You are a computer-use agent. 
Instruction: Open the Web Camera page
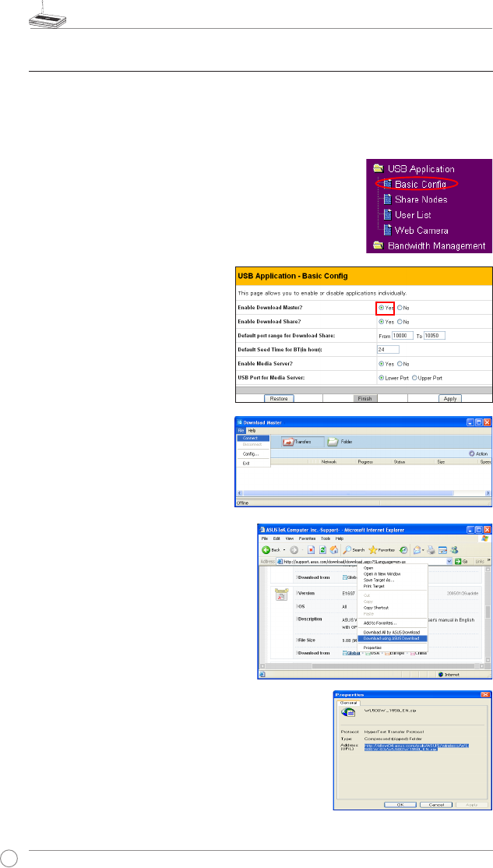pyautogui.click(x=421, y=231)
